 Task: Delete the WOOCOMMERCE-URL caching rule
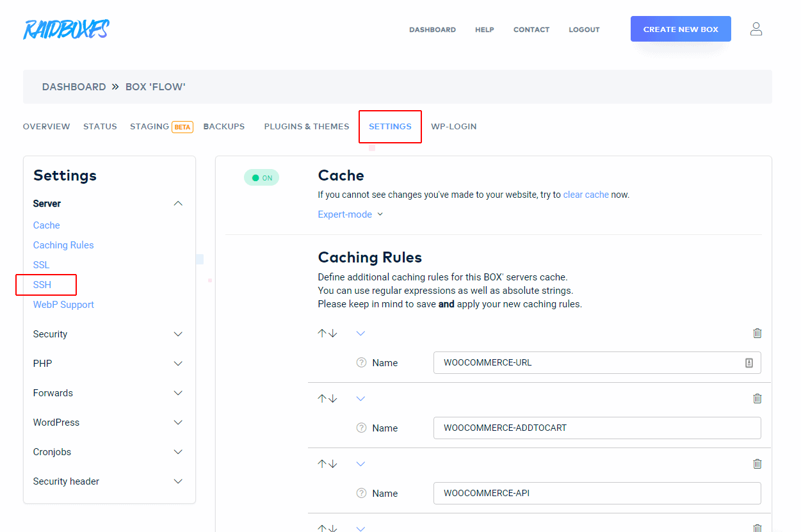pos(757,333)
